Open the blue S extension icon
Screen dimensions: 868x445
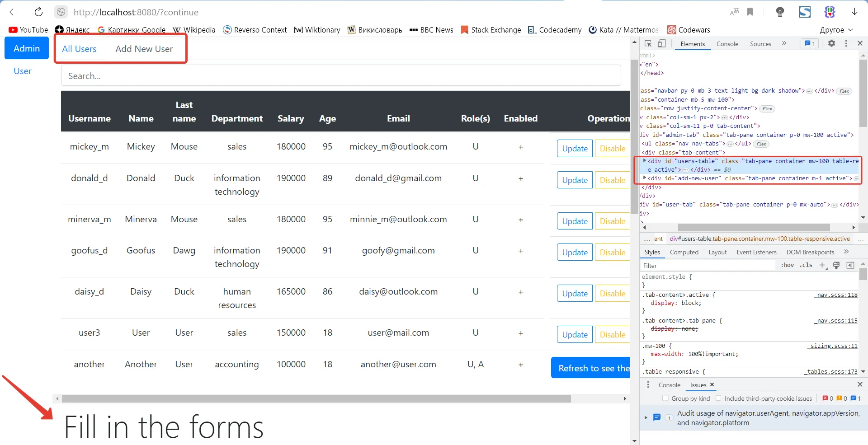click(x=805, y=12)
